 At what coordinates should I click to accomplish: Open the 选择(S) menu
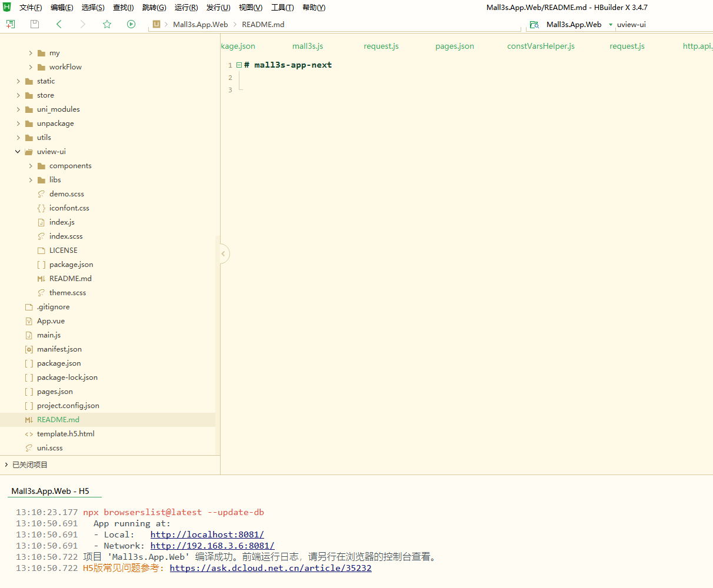(x=93, y=8)
